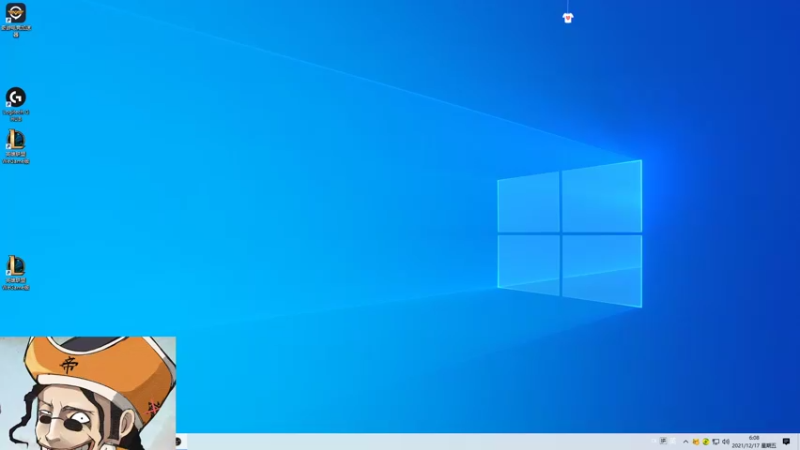Open the Logitech G HUB desktop shortcut
Image resolution: width=800 pixels, height=450 pixels.
[x=16, y=104]
